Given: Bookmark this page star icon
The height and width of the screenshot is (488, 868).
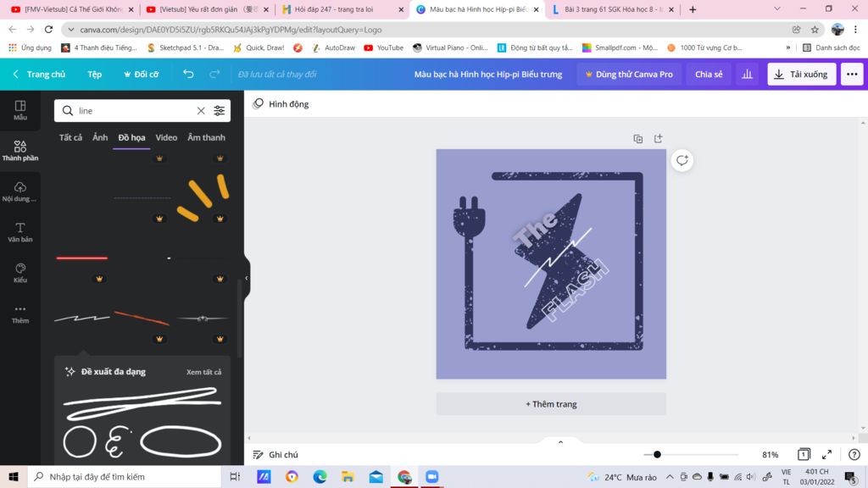Looking at the screenshot, I should (815, 30).
